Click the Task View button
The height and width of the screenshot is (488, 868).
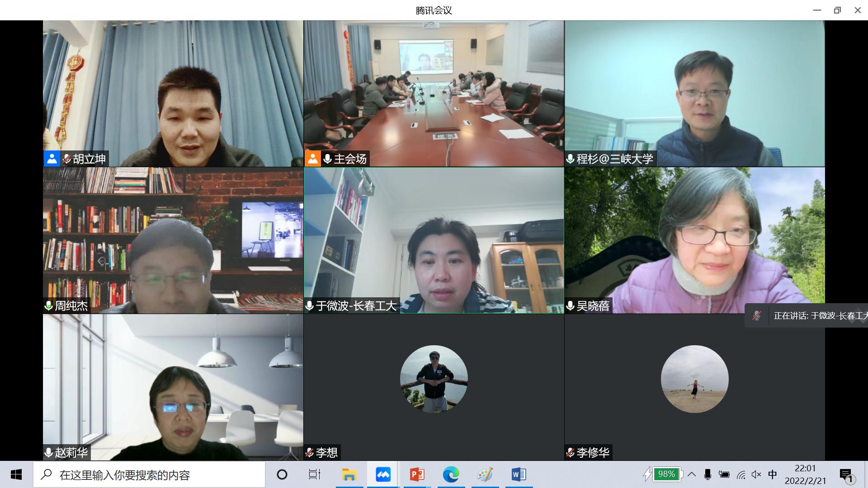click(315, 474)
